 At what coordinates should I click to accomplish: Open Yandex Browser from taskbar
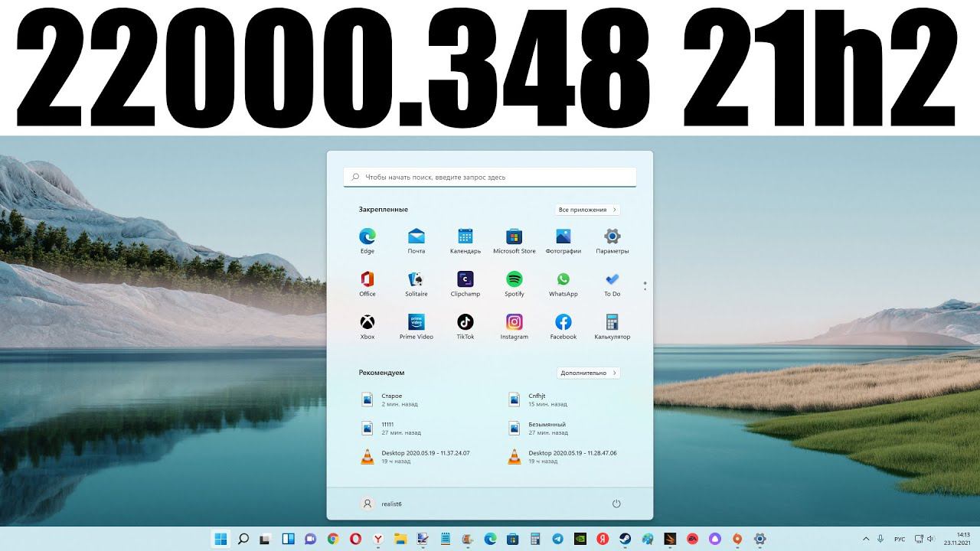pos(378,539)
